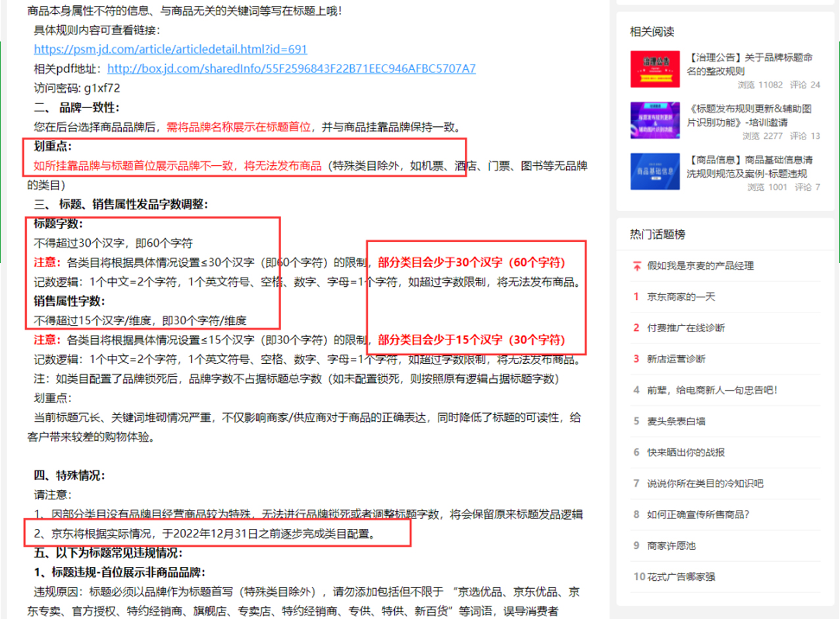Click the 浏览 11082 view count

click(x=760, y=85)
